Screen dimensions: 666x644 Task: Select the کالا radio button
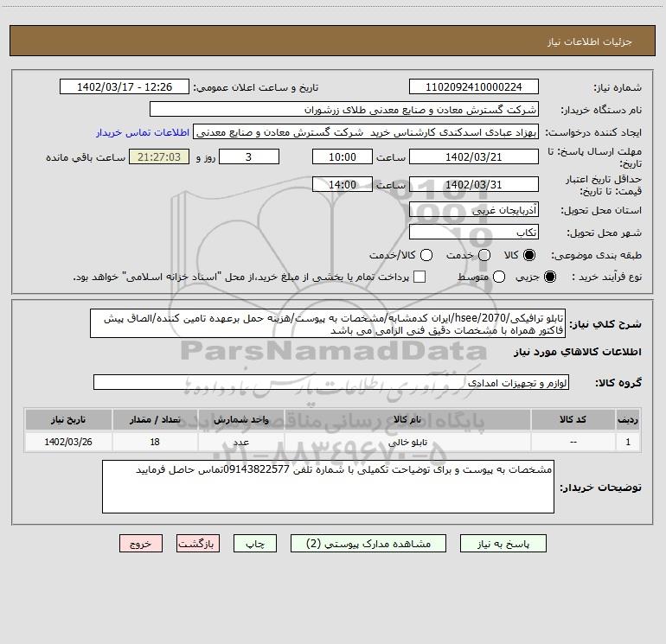(529, 255)
